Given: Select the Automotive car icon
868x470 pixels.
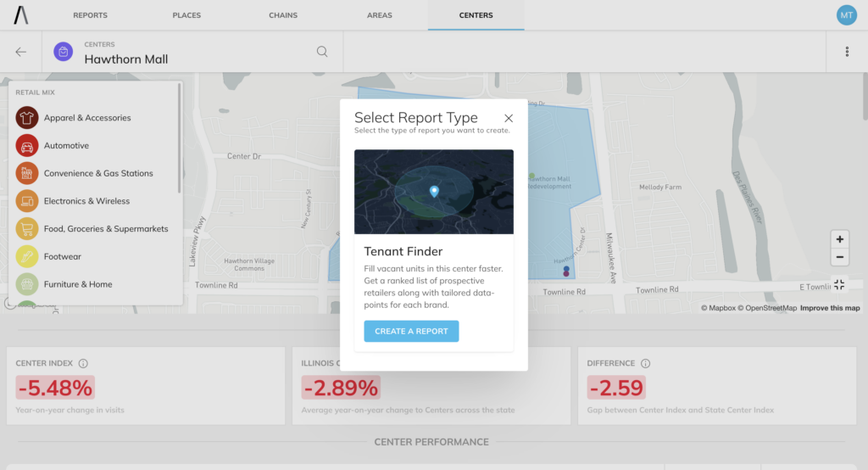Looking at the screenshot, I should [27, 145].
